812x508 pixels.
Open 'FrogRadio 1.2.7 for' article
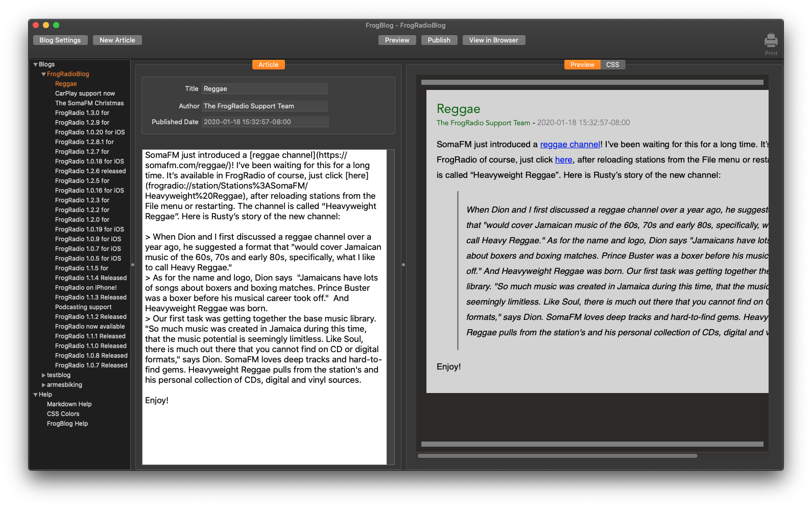coord(82,152)
